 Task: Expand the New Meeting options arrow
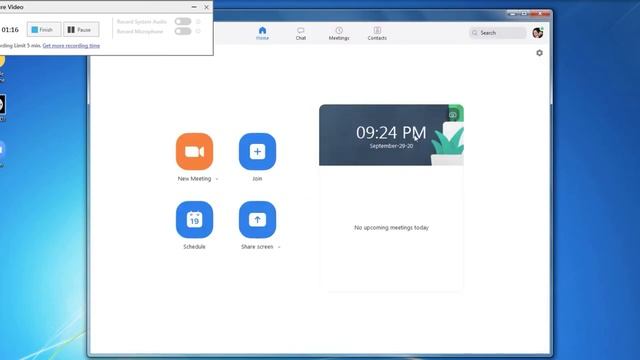coord(217,179)
